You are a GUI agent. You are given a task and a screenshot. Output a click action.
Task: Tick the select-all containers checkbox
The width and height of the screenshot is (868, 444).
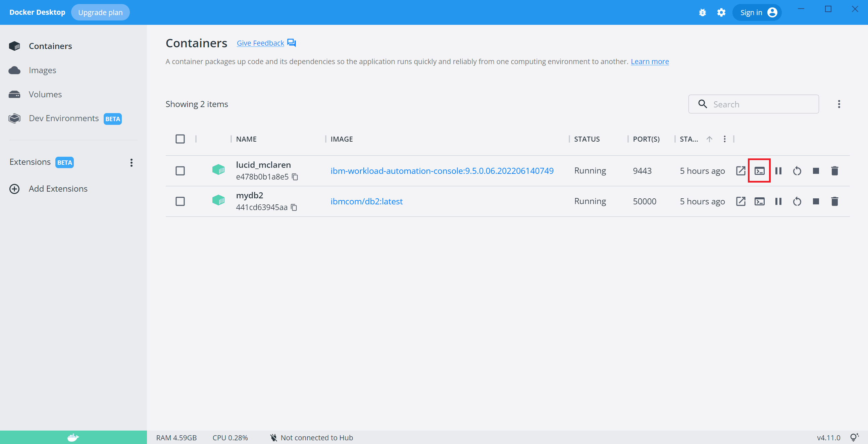pos(180,139)
